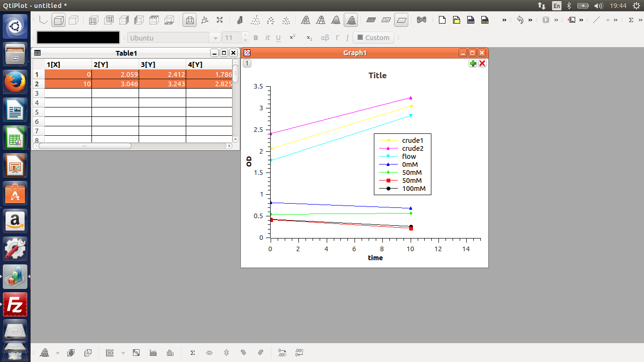
Task: Toggle italic text formatting
Action: 267,38
